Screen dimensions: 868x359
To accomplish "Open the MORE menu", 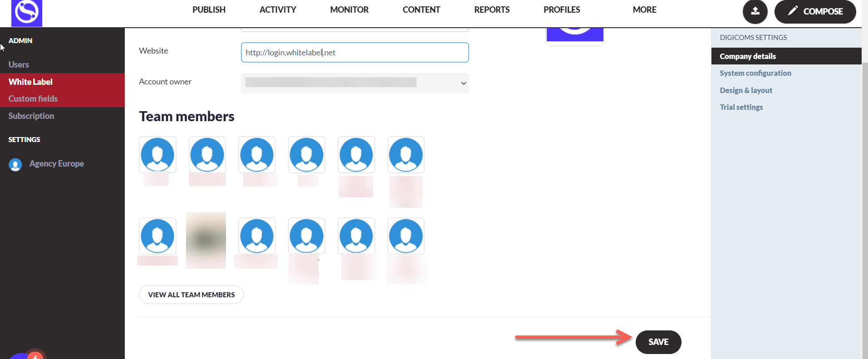I will (x=644, y=10).
